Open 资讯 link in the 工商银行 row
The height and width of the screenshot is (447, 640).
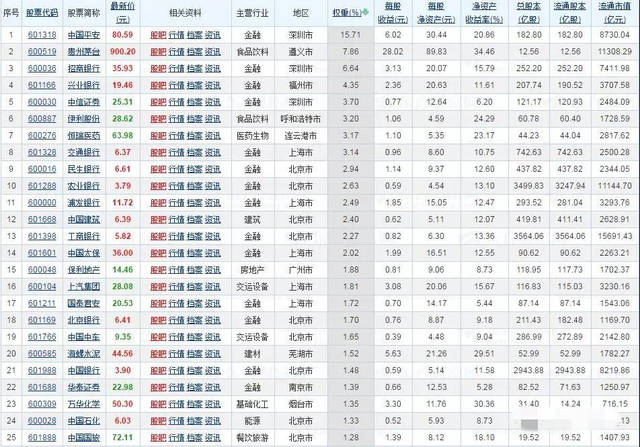tap(213, 236)
